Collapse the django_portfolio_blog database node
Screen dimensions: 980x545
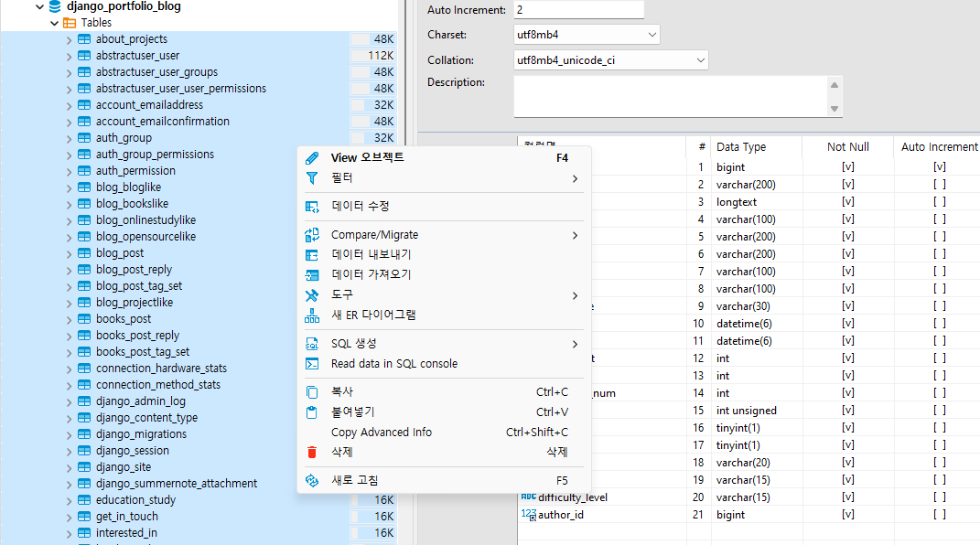coord(40,7)
